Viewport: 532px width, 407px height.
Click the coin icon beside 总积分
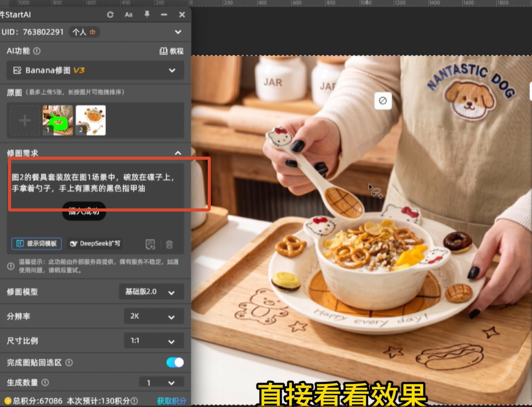[x=8, y=401]
